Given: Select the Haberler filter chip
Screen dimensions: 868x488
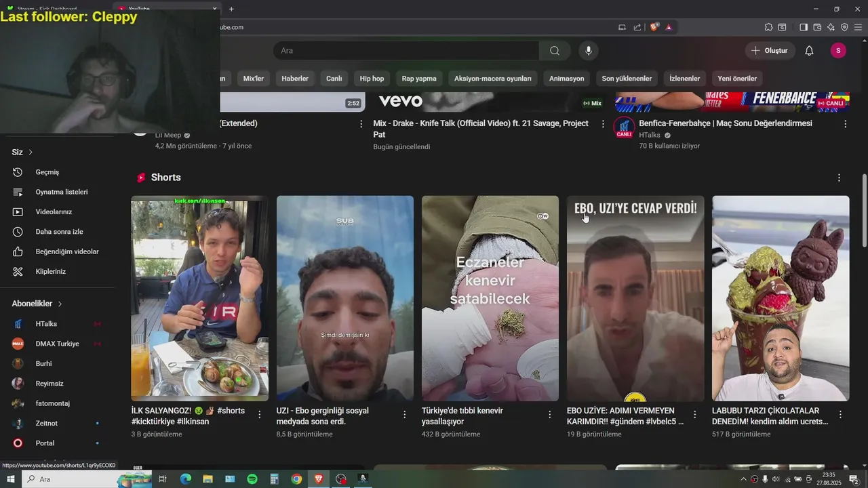Looking at the screenshot, I should [295, 79].
